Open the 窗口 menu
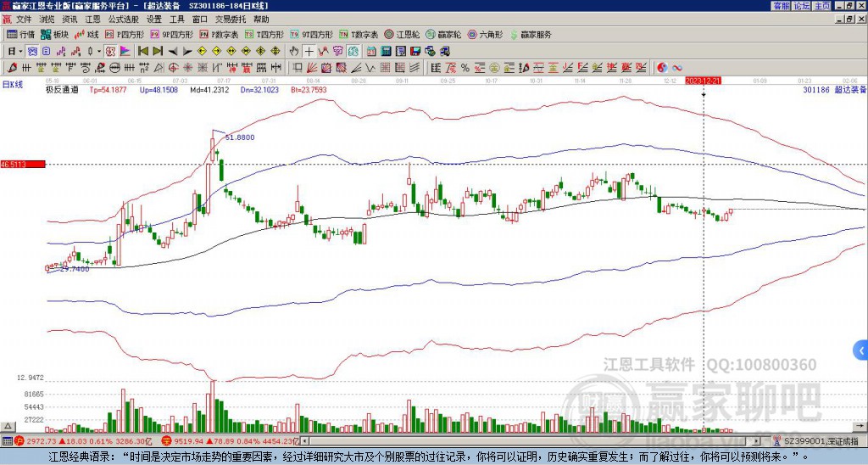Image resolution: width=868 pixels, height=465 pixels. pyautogui.click(x=200, y=20)
